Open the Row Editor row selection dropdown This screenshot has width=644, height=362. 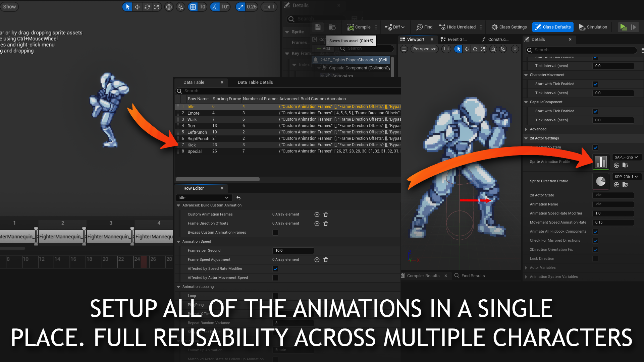(204, 197)
